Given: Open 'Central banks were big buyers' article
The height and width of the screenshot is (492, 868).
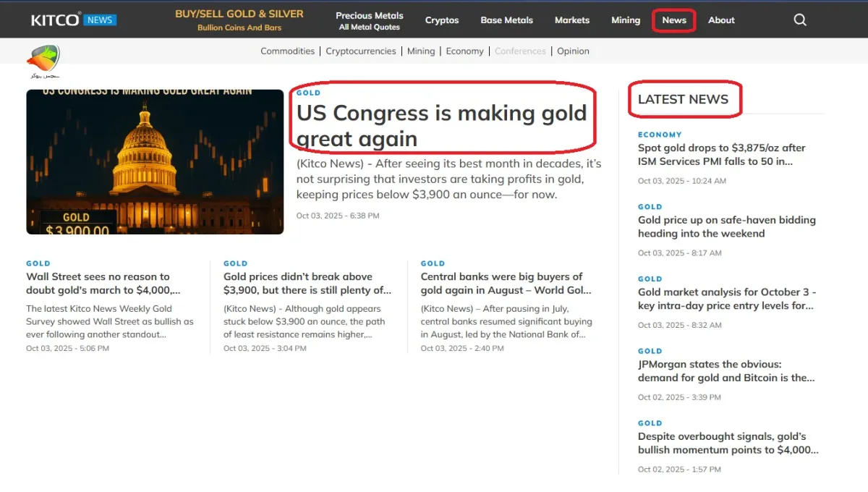Looking at the screenshot, I should click(506, 284).
